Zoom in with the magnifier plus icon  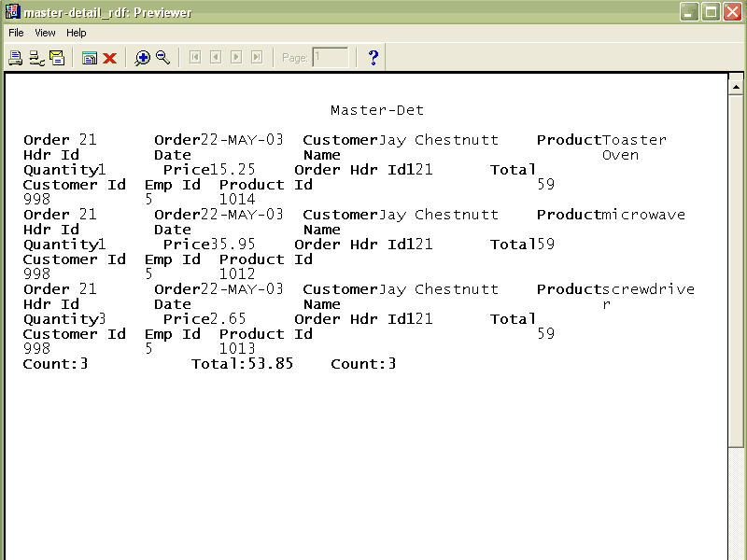pyautogui.click(x=142, y=58)
